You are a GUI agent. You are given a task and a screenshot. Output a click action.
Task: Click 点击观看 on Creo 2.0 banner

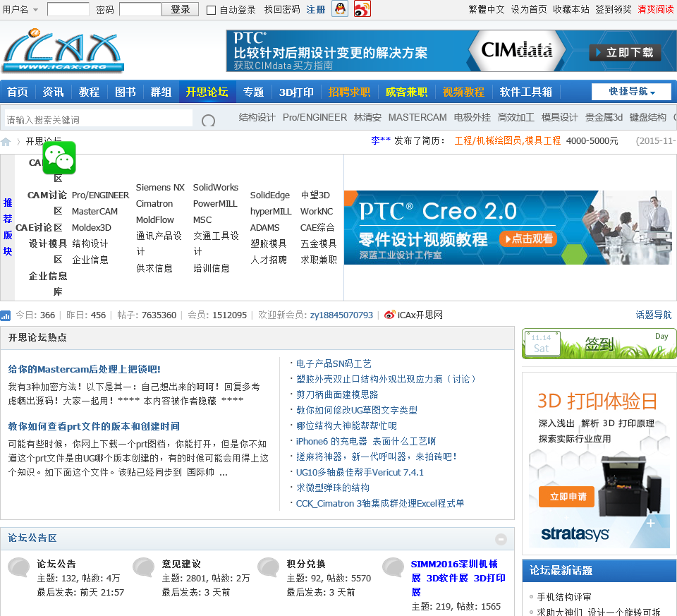pos(528,238)
